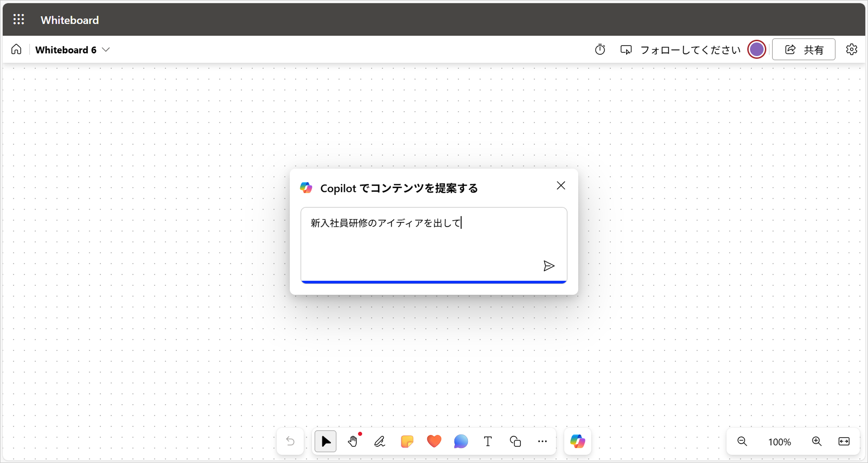Click the フォローしてください follow button
Screen dimensions: 868x463
pos(680,50)
